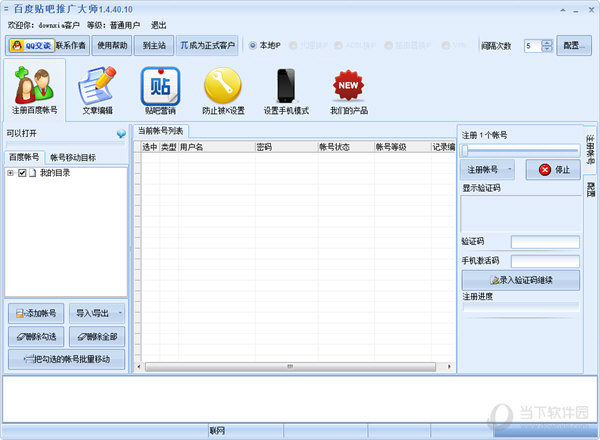Click the QQ交谈 penguin button

[32, 46]
